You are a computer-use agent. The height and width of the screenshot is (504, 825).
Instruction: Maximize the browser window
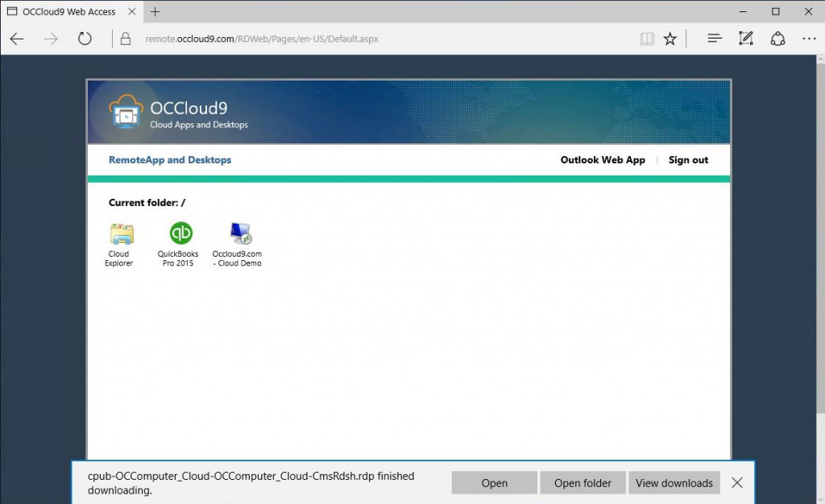tap(776, 11)
